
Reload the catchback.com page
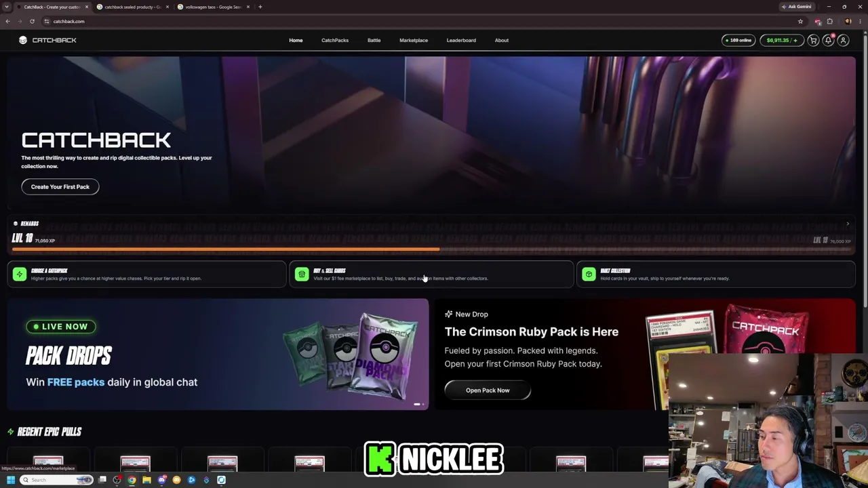32,21
